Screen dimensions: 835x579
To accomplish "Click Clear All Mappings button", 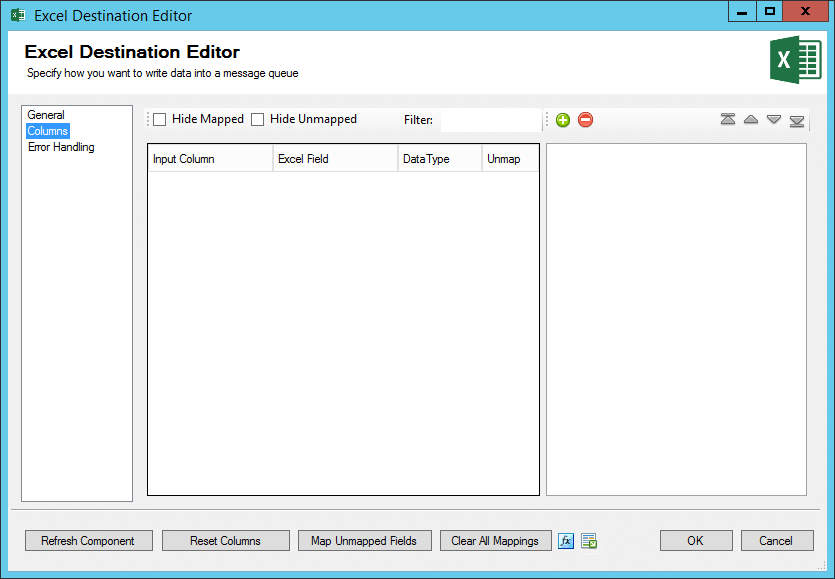I will pos(496,541).
